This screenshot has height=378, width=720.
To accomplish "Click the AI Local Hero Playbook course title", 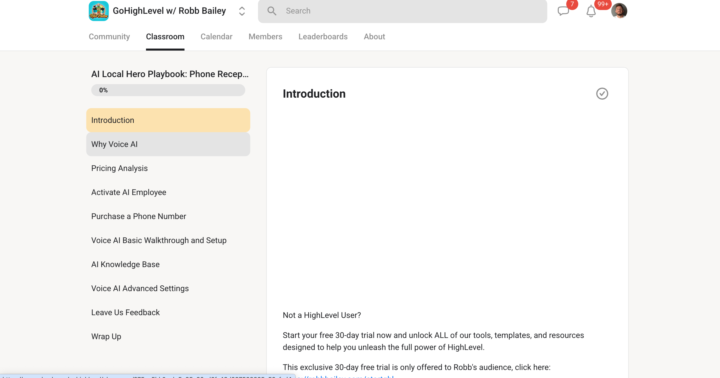I will click(x=169, y=74).
